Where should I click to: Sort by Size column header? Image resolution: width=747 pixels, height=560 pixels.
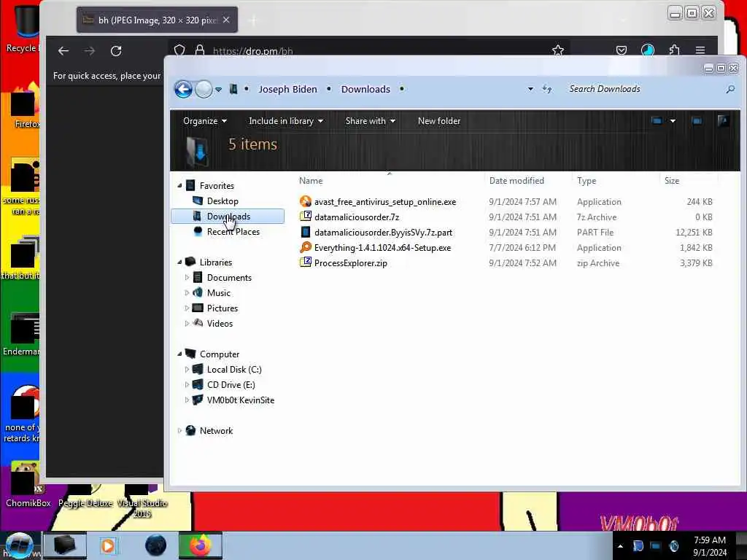(x=672, y=181)
